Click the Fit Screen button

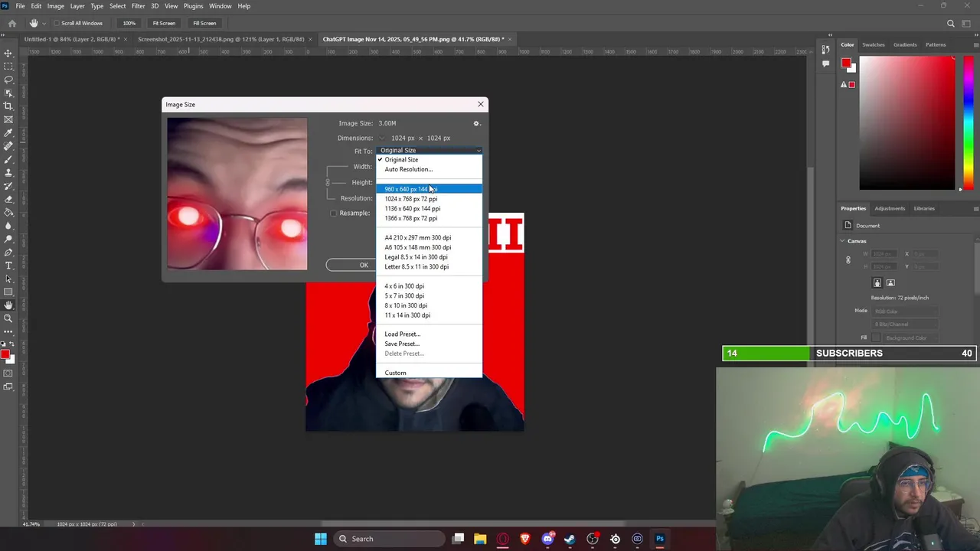point(164,23)
